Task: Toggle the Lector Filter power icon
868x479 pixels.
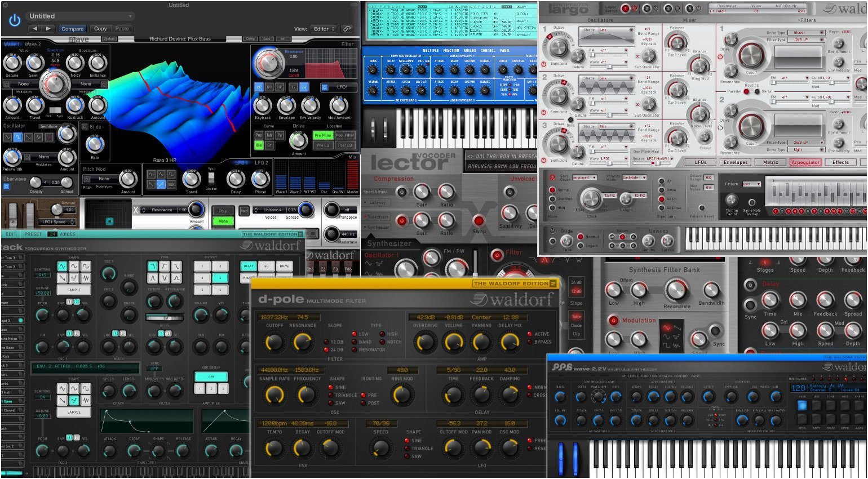Action: click(497, 255)
